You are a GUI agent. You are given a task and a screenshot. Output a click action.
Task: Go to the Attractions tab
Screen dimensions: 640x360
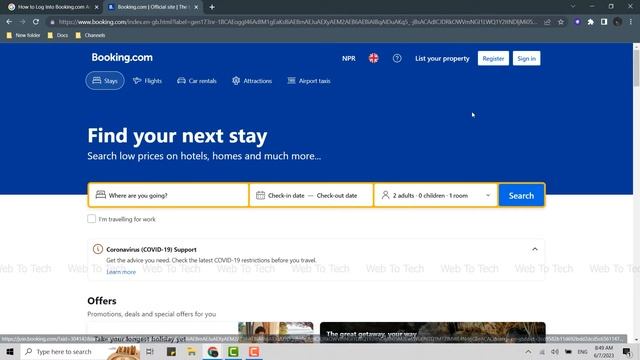point(252,81)
